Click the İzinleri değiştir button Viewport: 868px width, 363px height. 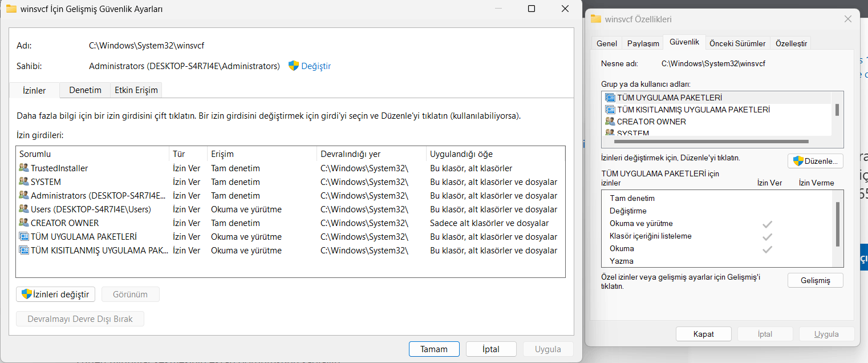click(55, 295)
